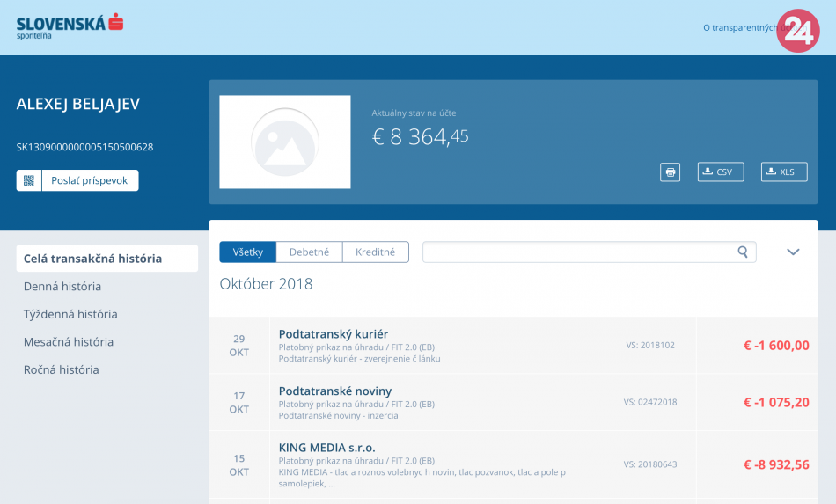This screenshot has width=836, height=504.
Task: Click the QR code icon
Action: tap(29, 180)
